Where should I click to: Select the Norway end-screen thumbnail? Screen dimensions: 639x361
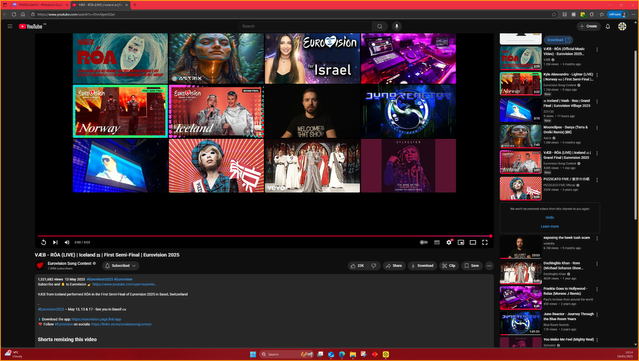tap(120, 111)
